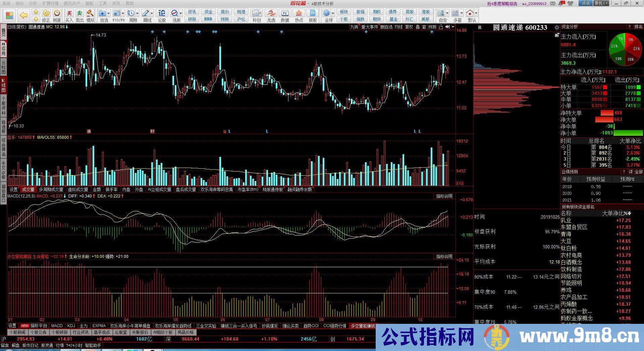Click 抢4季度策略报告 link
The image size is (644, 351).
coord(502,4)
